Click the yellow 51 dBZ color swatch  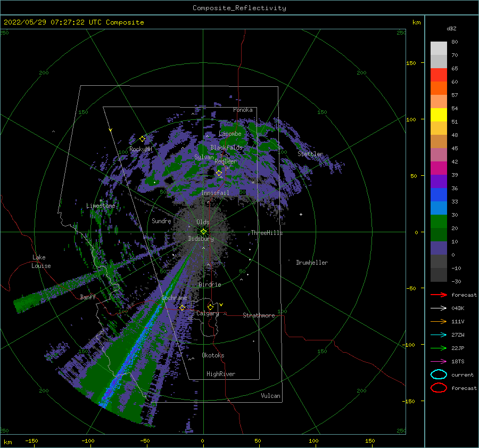pyautogui.click(x=439, y=115)
